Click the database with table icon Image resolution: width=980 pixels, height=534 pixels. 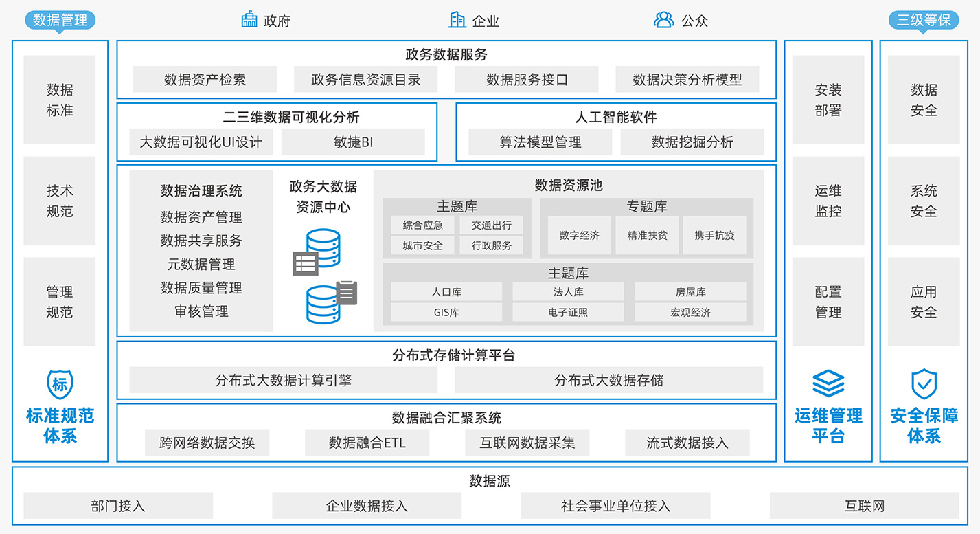point(317,252)
